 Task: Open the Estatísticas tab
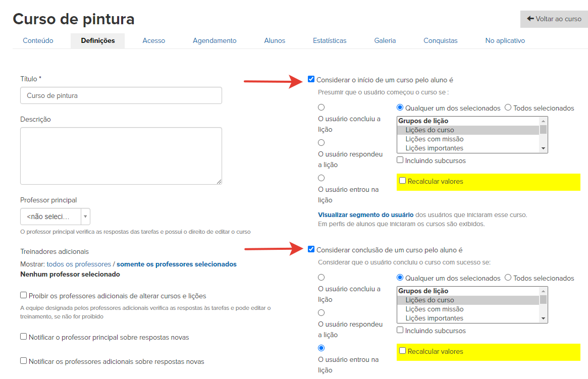point(330,40)
